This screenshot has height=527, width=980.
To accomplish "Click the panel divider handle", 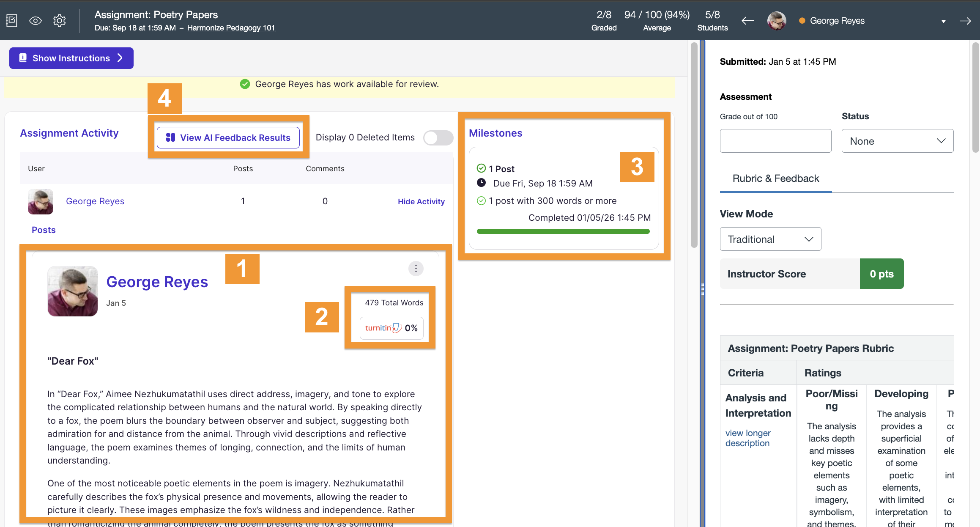I will 702,289.
